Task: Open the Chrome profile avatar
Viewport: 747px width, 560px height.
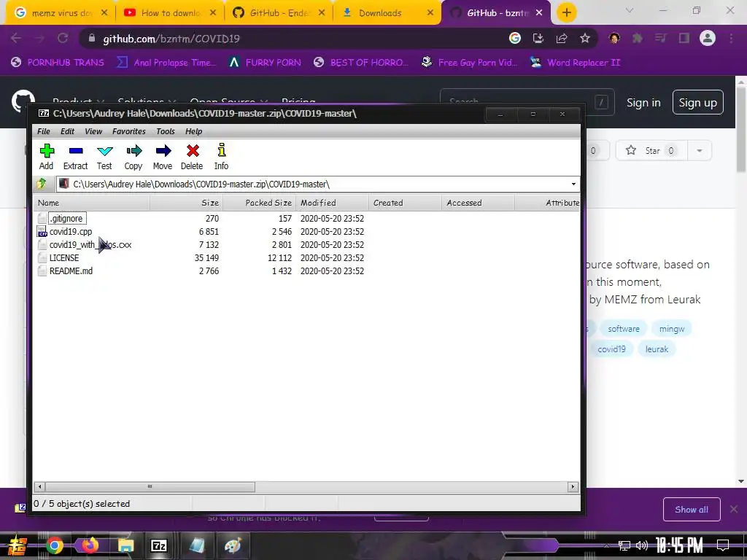Action: (x=708, y=38)
